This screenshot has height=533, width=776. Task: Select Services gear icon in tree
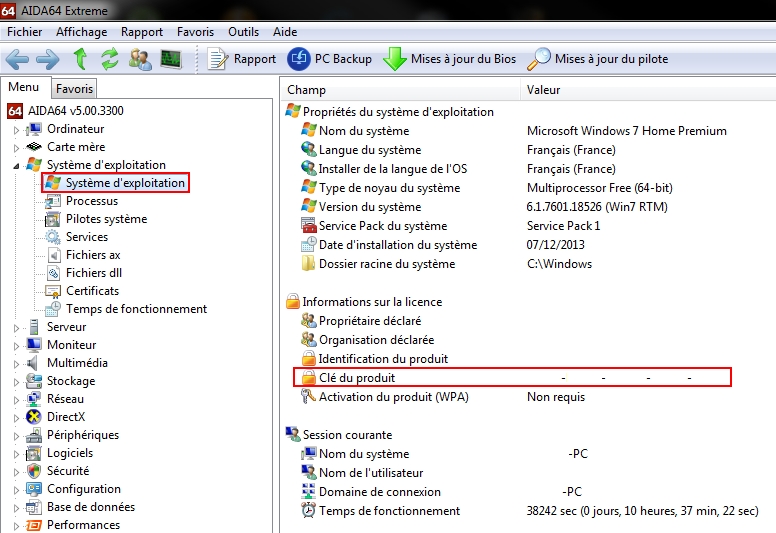[52, 237]
